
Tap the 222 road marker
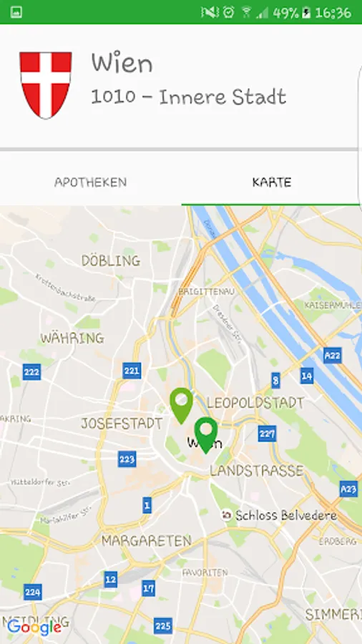click(31, 372)
